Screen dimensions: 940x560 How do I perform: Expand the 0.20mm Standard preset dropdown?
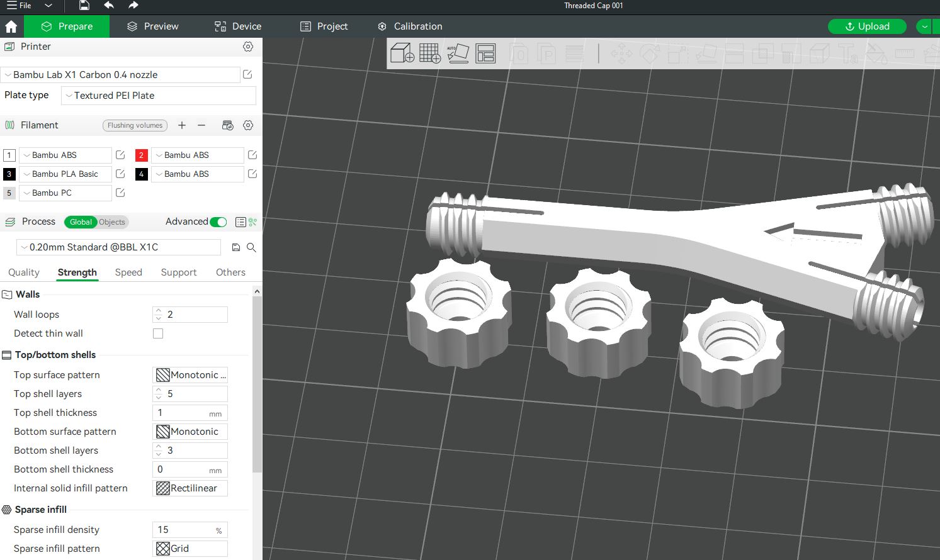pyautogui.click(x=117, y=247)
